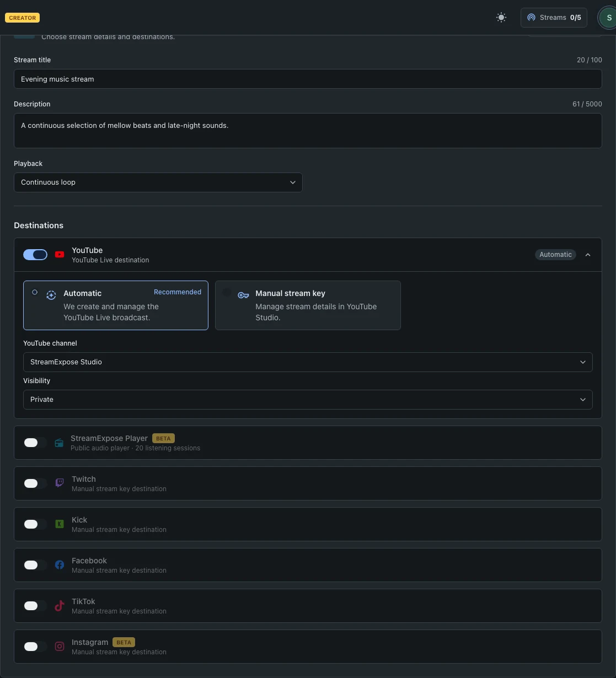This screenshot has height=678, width=616.
Task: Click the BETA badge next to Instagram
Action: click(x=124, y=642)
